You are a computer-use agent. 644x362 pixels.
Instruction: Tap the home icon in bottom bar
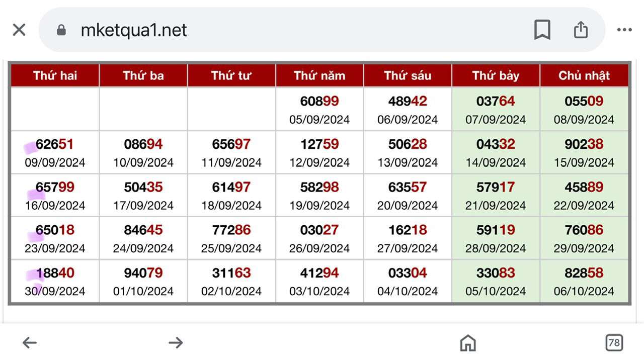click(468, 343)
